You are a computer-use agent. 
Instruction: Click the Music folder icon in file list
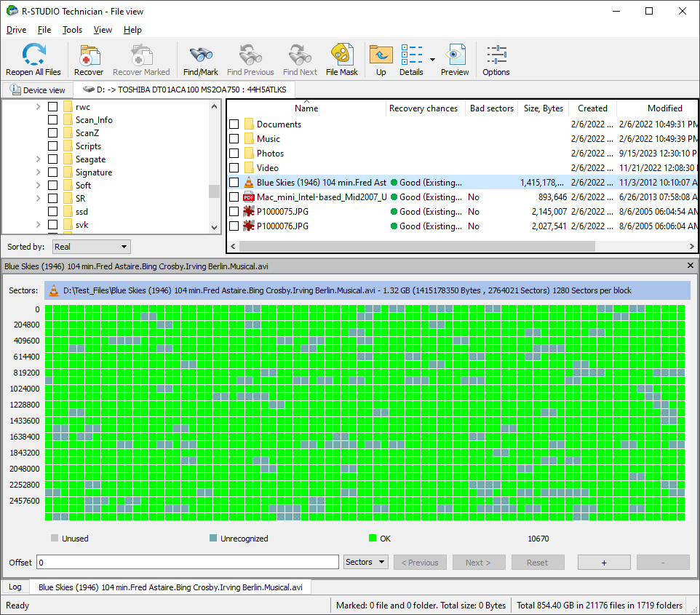pos(249,139)
